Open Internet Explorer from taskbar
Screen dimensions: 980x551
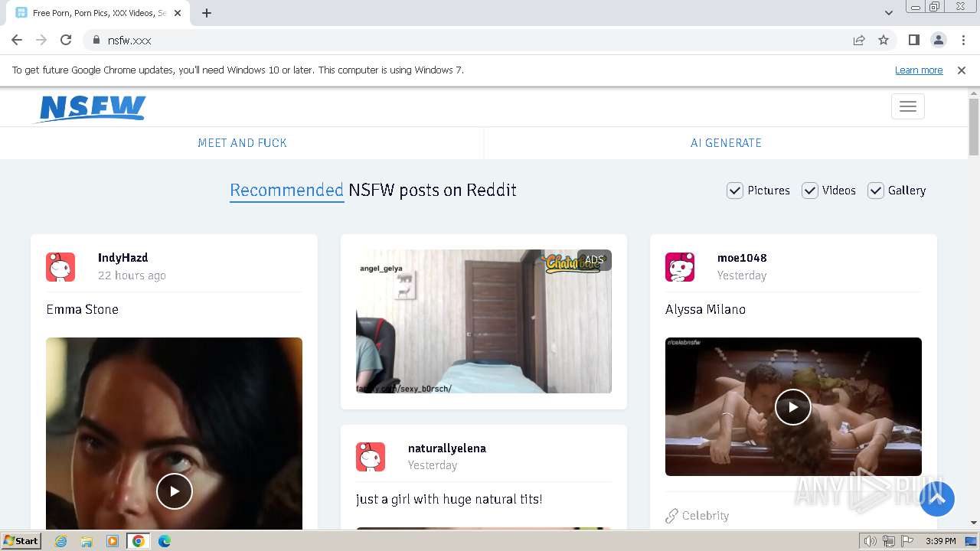coord(61,541)
